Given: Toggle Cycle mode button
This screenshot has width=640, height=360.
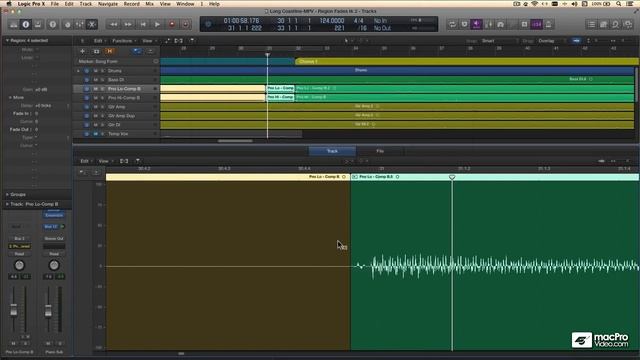Looking at the screenshot, I should [x=452, y=24].
